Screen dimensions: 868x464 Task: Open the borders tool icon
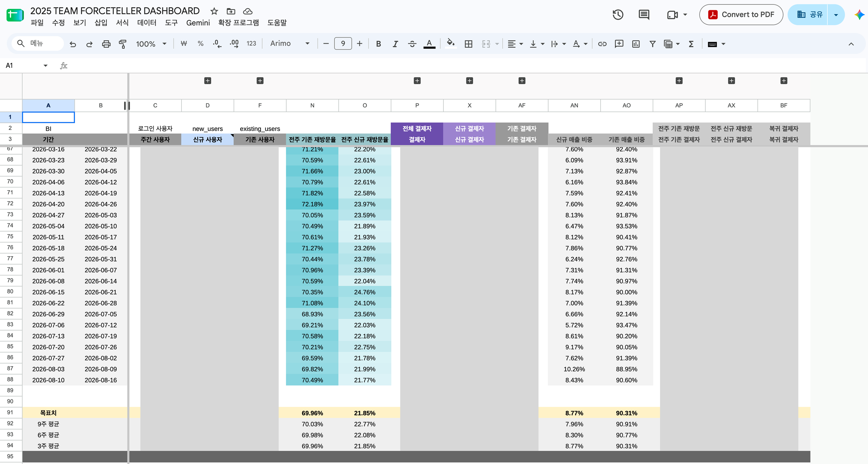tap(468, 44)
